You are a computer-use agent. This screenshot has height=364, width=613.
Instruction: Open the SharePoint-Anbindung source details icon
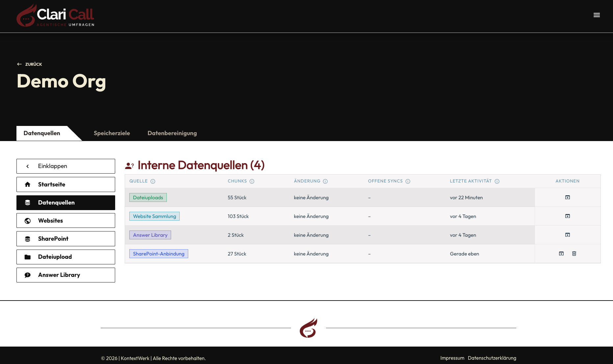(x=561, y=254)
